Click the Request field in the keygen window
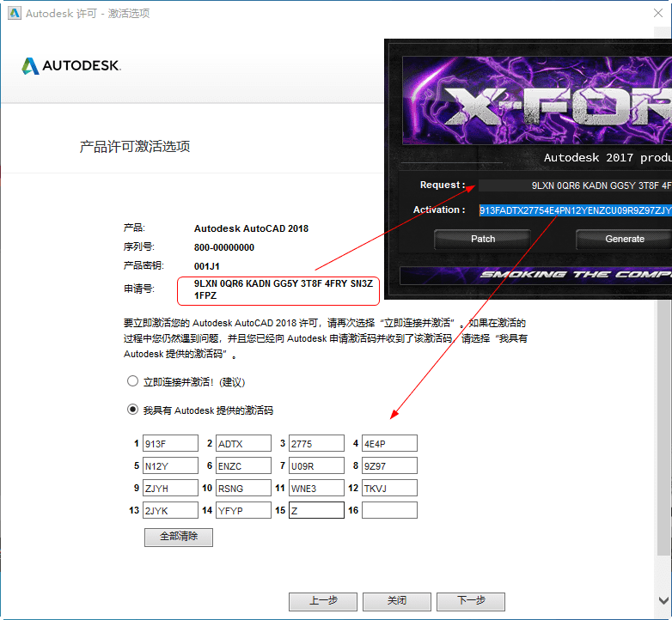672x620 pixels. pyautogui.click(x=575, y=185)
